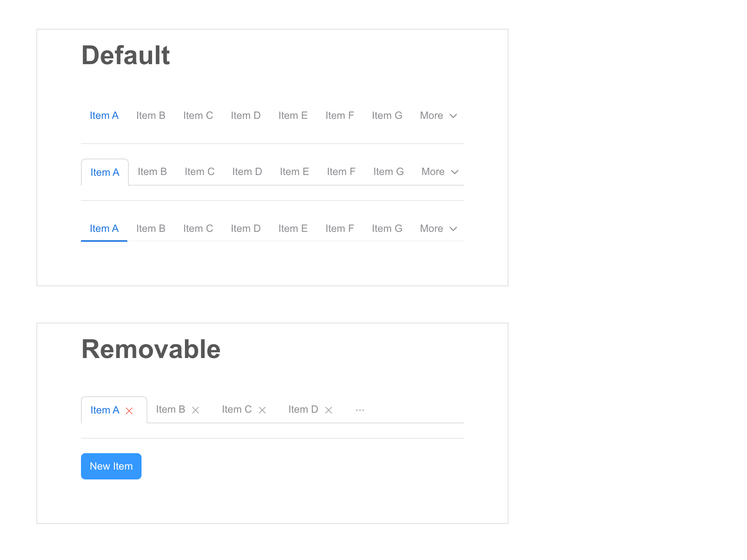Open the ellipsis overflow in Removable tabs

click(x=360, y=410)
